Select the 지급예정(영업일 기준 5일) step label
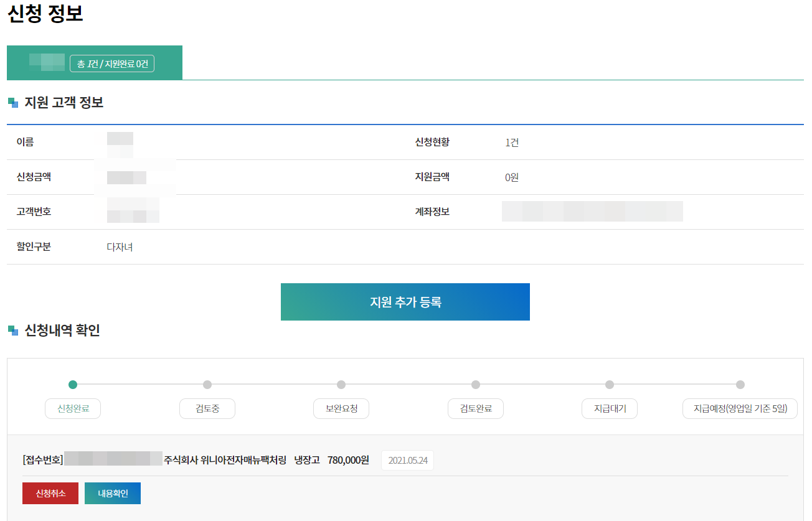This screenshot has height=521, width=812. point(740,408)
